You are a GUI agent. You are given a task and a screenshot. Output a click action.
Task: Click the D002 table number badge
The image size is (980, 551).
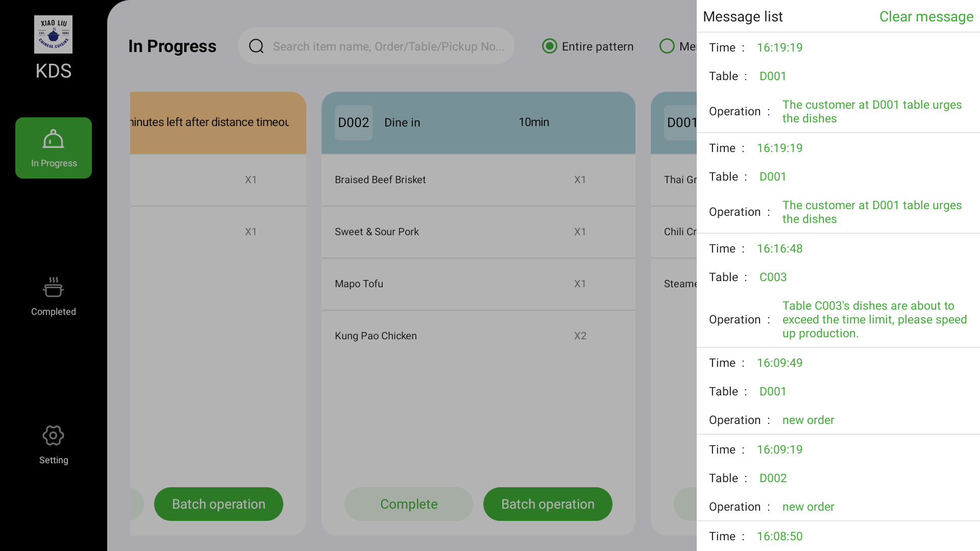click(x=353, y=122)
